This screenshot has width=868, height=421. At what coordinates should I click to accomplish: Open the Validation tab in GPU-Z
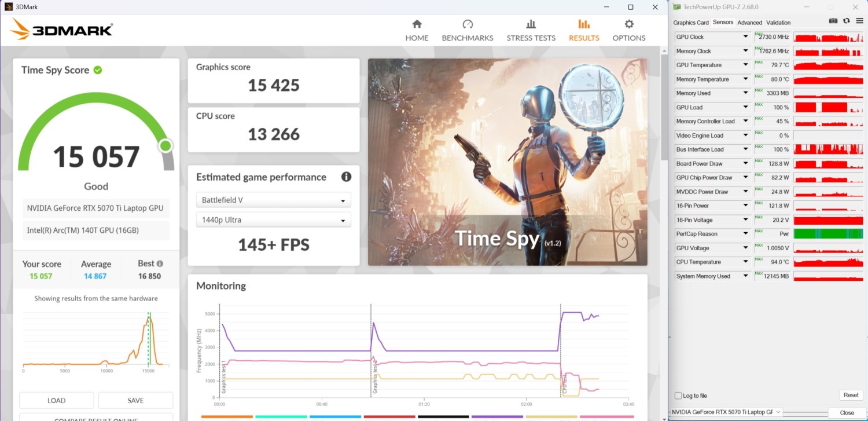tap(778, 23)
